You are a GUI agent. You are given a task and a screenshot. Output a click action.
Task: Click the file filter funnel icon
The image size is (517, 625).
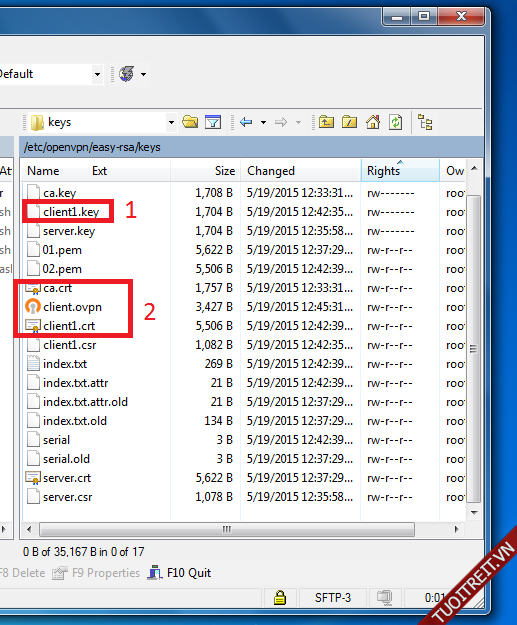point(213,122)
